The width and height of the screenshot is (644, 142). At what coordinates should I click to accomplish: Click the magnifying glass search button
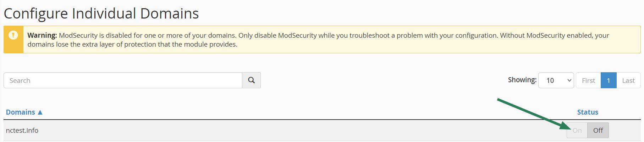(x=251, y=80)
